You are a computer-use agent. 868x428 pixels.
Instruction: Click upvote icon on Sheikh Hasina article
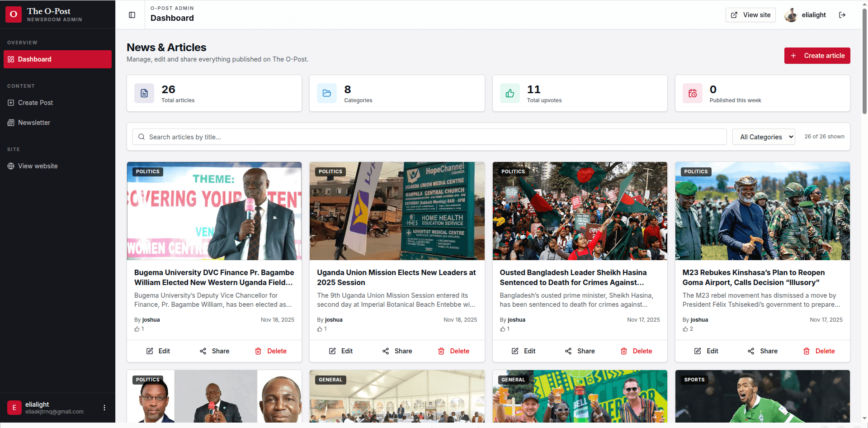point(503,329)
